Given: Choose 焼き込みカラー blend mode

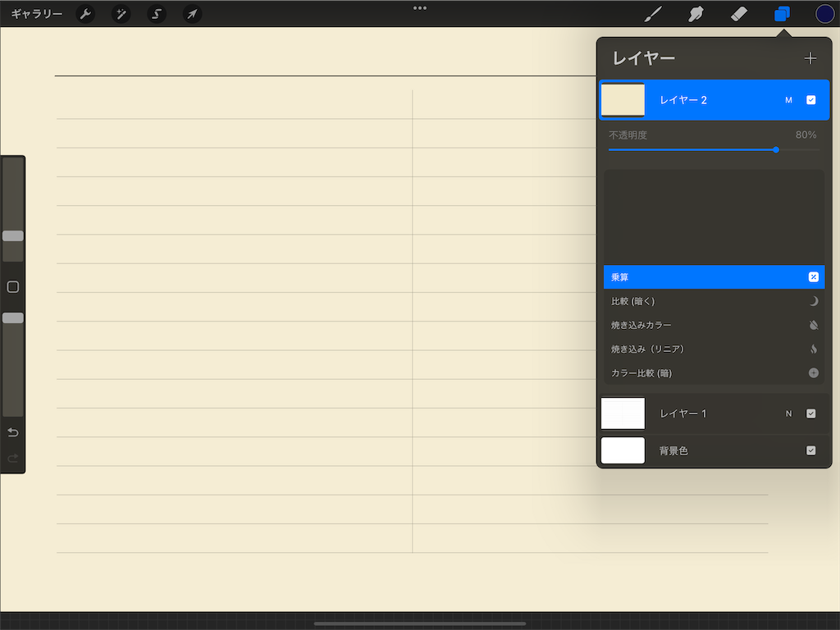Looking at the screenshot, I should tap(714, 325).
